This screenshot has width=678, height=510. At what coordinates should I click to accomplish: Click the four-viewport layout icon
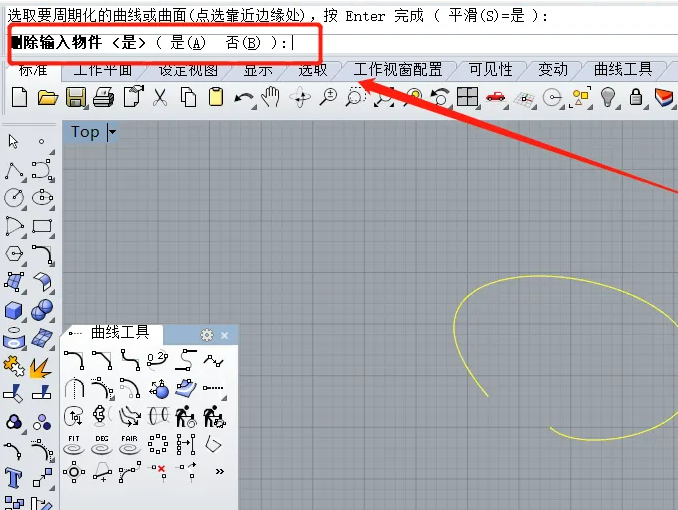(467, 97)
